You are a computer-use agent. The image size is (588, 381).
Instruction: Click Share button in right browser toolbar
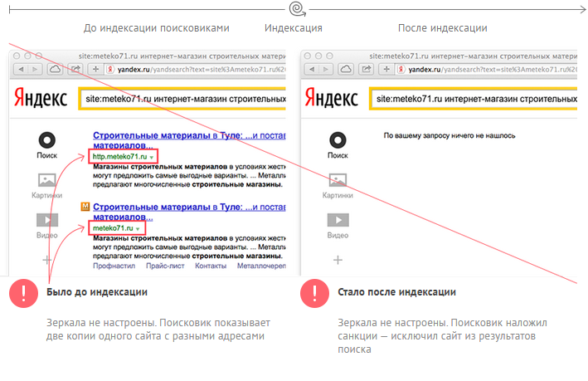click(367, 69)
